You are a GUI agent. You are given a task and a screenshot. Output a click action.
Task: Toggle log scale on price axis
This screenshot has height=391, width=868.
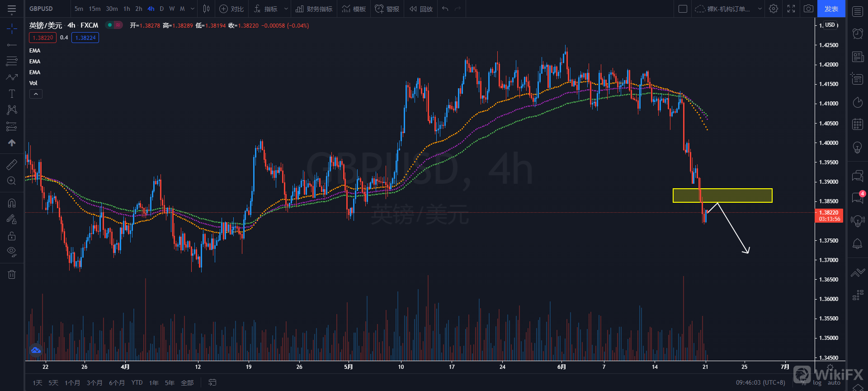[x=817, y=383]
